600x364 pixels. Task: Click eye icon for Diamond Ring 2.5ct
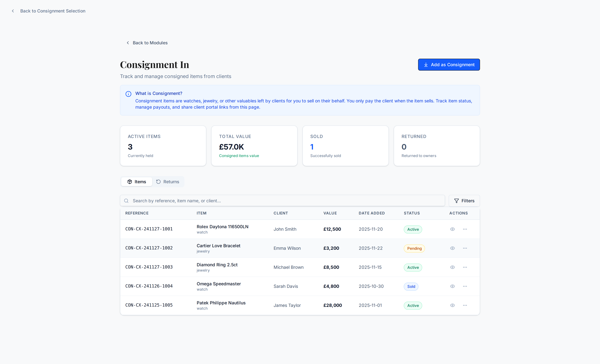click(452, 267)
